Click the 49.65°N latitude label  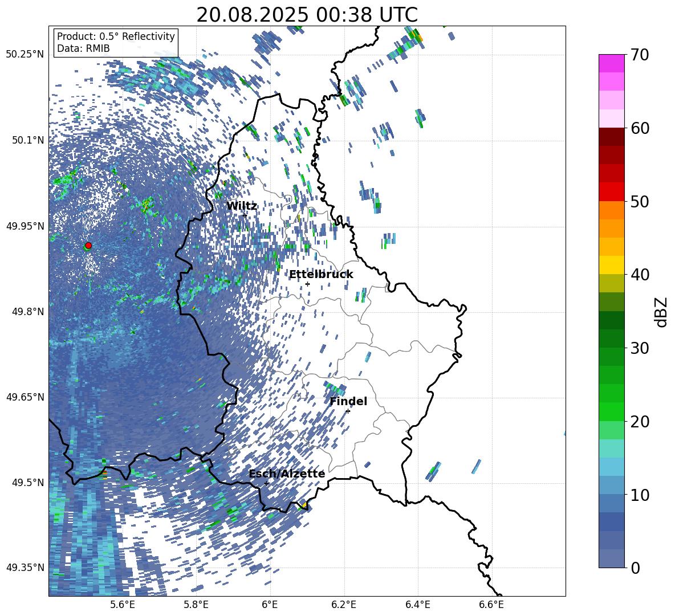[25, 397]
